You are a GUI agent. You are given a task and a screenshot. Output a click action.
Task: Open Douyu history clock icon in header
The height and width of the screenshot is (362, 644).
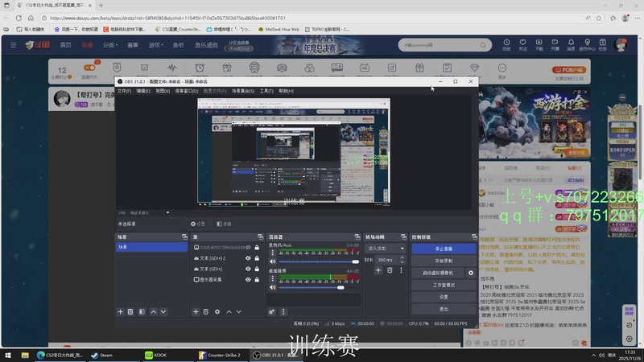click(x=506, y=44)
